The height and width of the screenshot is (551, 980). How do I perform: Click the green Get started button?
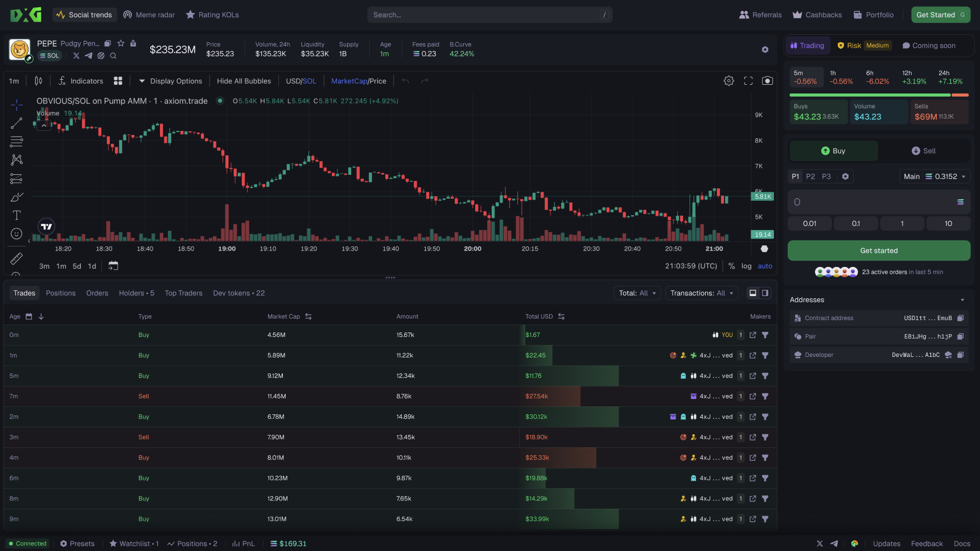[879, 250]
